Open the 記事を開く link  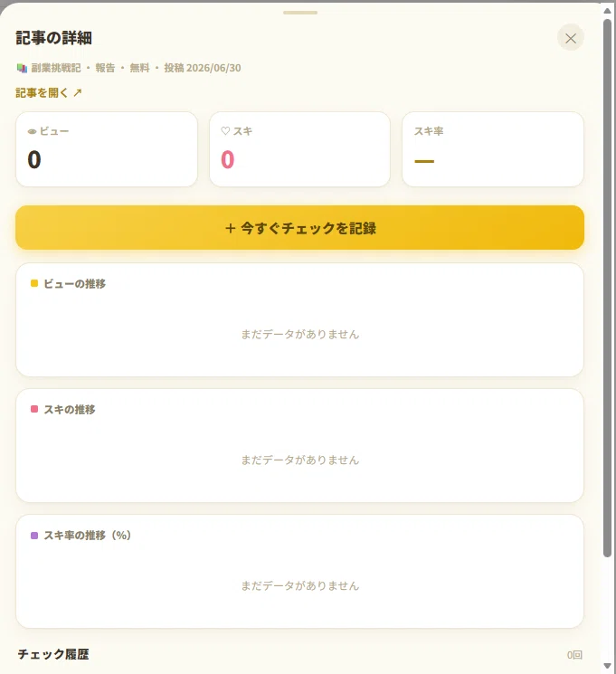coord(49,92)
